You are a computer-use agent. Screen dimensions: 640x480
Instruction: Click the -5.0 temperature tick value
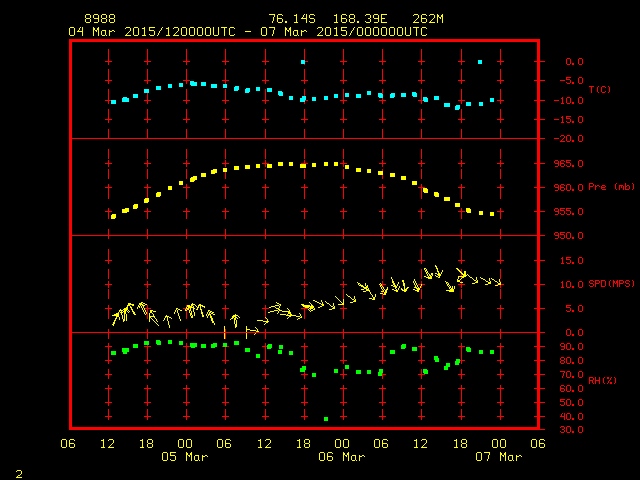(571, 81)
